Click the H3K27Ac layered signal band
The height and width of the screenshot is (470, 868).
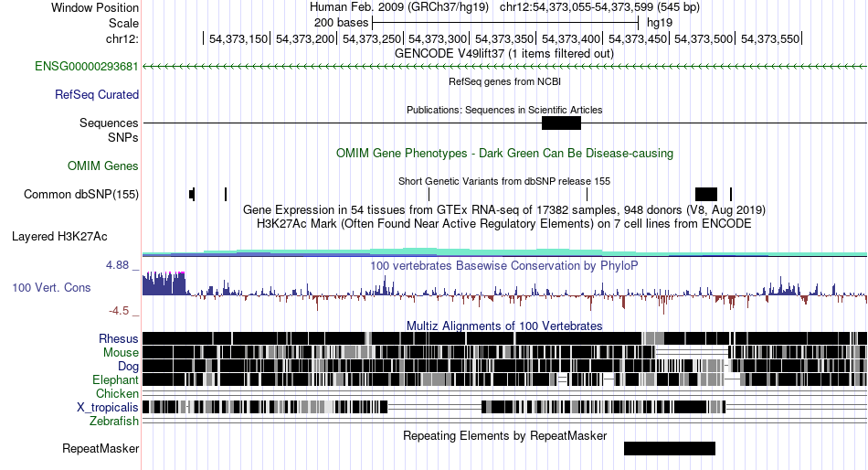(x=504, y=252)
